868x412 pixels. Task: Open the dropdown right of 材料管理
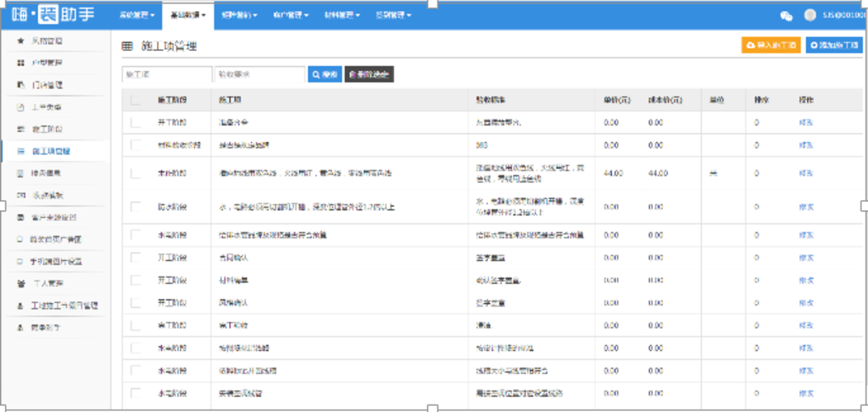393,15
